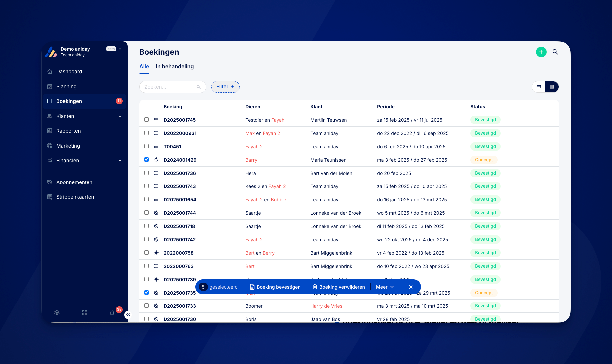Viewport: 612px width, 364px height.
Task: Focus the Zoeken search field
Action: 173,87
